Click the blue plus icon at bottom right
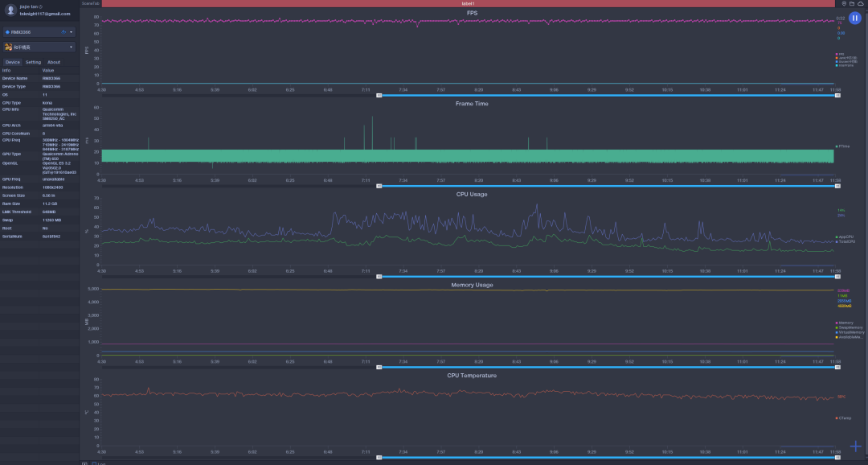 pyautogui.click(x=856, y=446)
